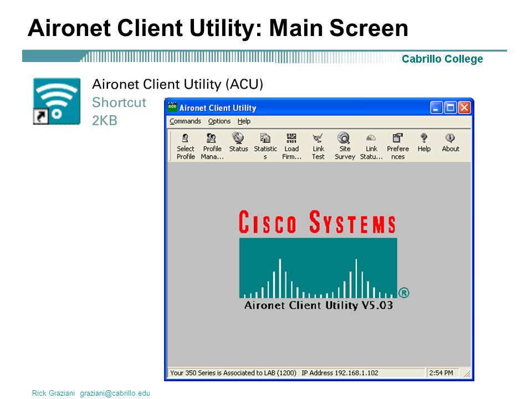Click the association status bar message

click(274, 373)
